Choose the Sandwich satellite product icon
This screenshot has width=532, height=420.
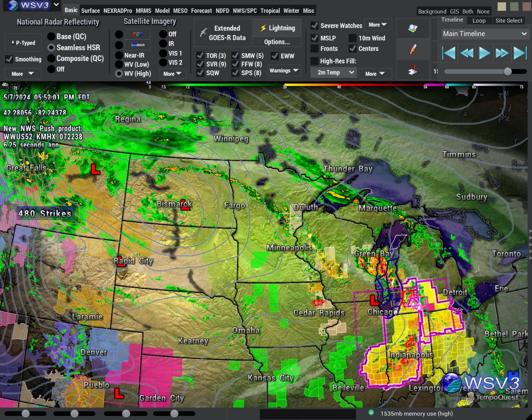pos(138,45)
